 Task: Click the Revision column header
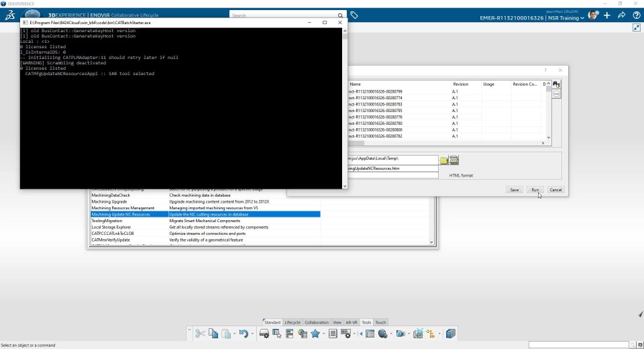(466, 85)
